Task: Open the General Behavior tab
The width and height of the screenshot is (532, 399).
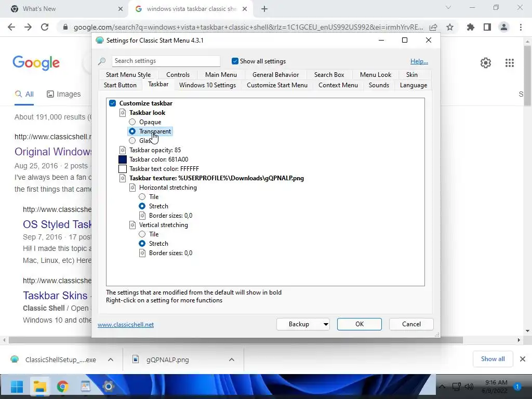Action: (275, 75)
